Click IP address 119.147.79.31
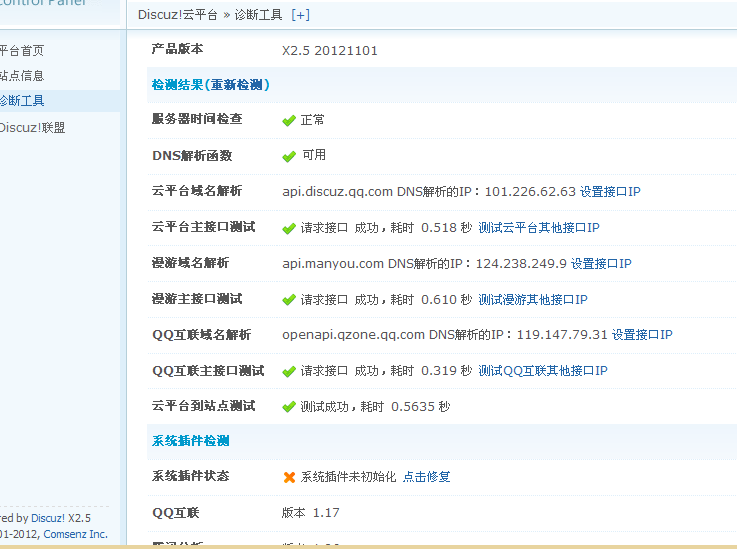 click(x=562, y=335)
